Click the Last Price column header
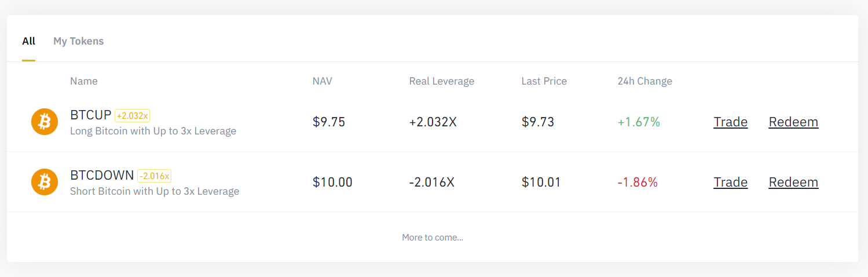Screen dimensions: 868x277 [x=544, y=81]
